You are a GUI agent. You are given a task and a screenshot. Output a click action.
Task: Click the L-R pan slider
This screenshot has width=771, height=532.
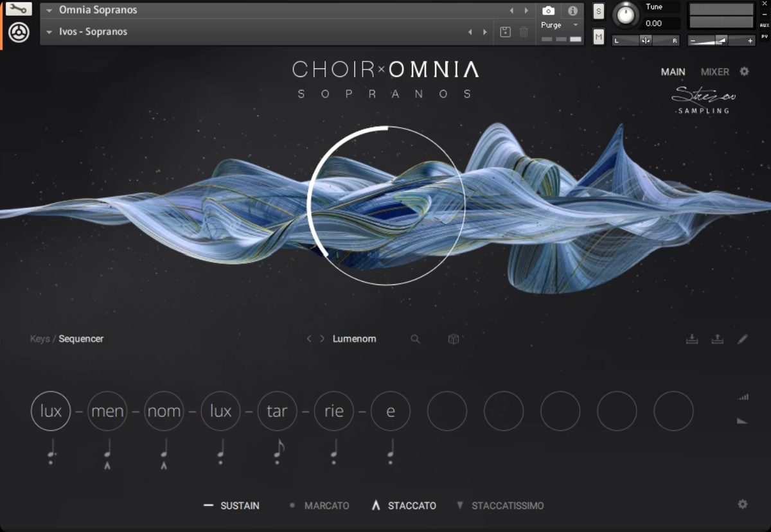[646, 40]
